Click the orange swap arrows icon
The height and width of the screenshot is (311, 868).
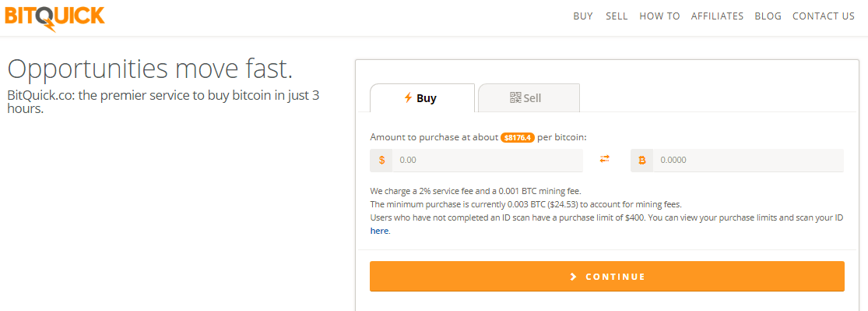tap(605, 159)
